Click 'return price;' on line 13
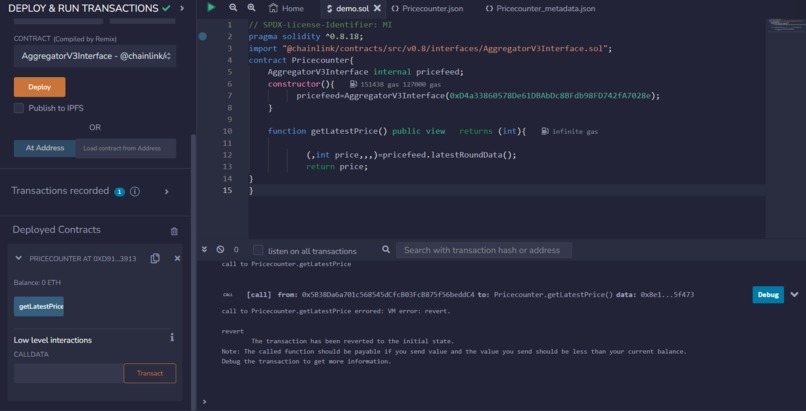The image size is (806, 411). pos(337,166)
